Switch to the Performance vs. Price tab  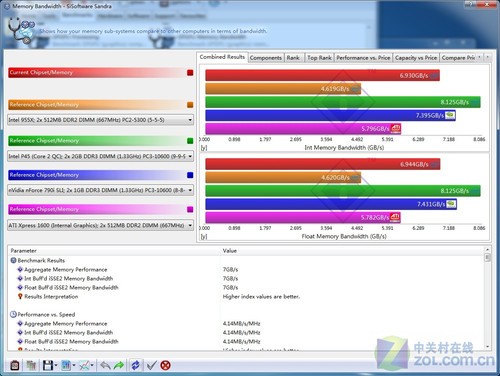point(363,58)
